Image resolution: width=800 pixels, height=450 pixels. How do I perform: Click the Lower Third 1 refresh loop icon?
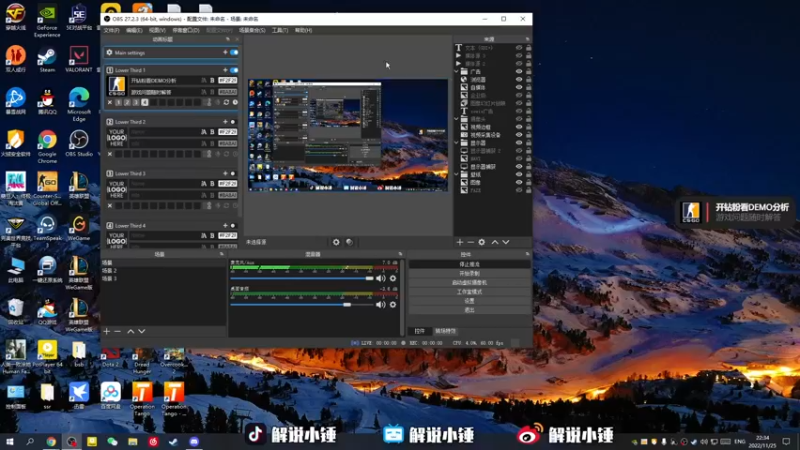point(227,103)
